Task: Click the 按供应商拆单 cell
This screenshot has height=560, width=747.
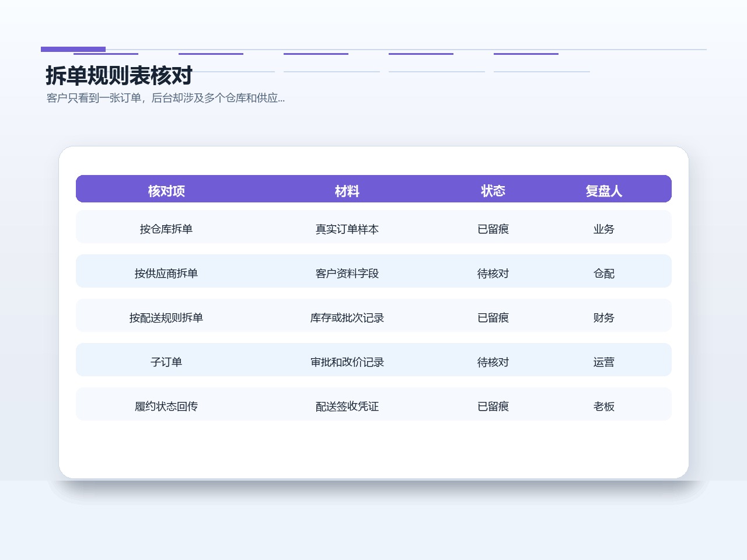Action: (166, 274)
